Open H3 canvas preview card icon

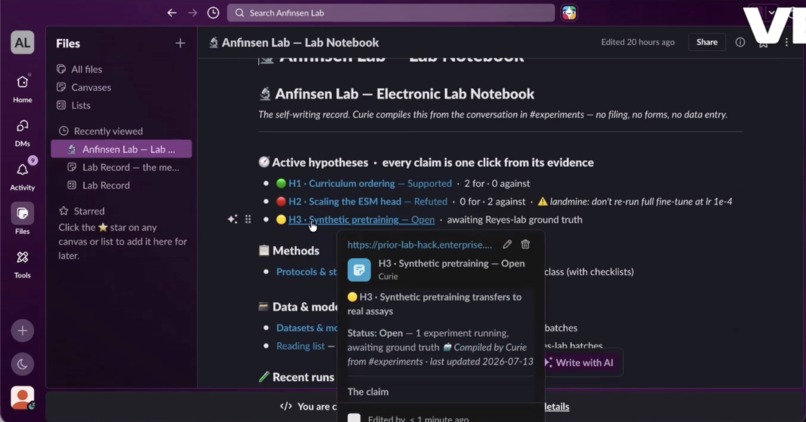click(x=359, y=270)
